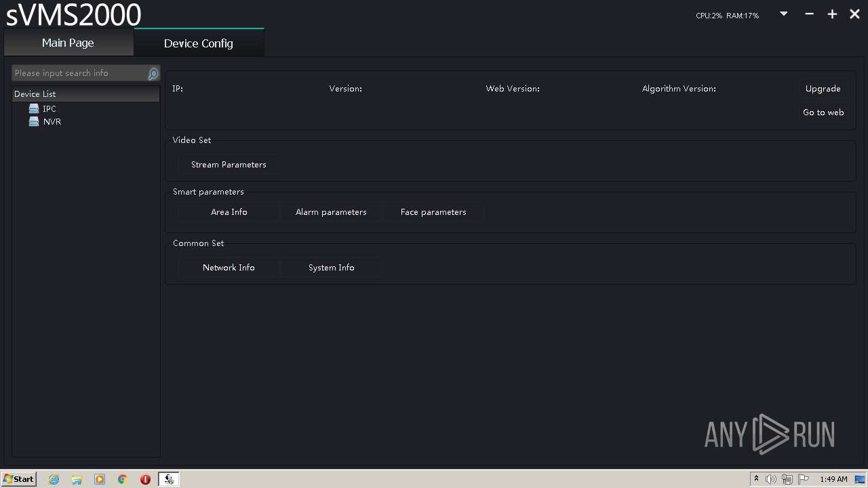Open Face parameters settings

(x=433, y=212)
